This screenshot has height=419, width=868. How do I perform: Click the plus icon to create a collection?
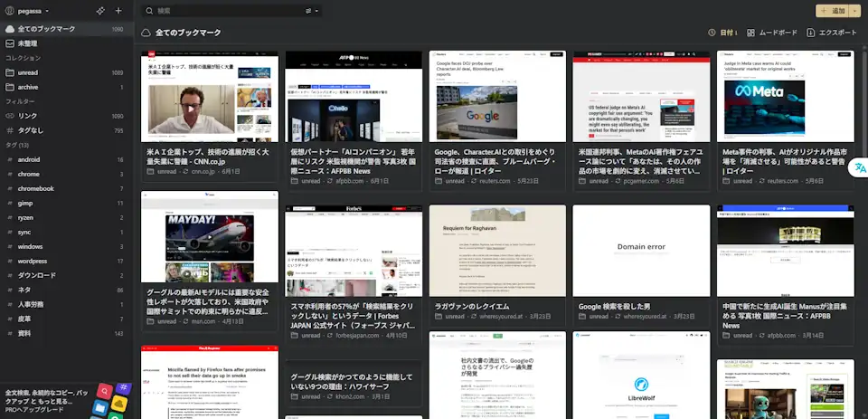click(x=118, y=11)
